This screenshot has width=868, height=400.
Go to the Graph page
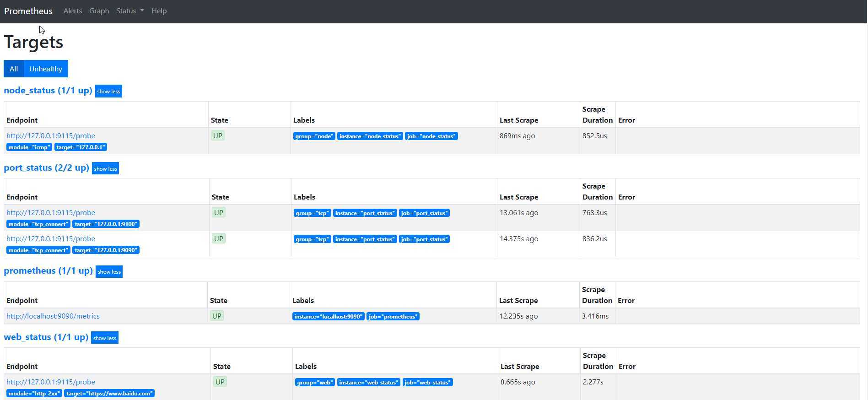(99, 11)
